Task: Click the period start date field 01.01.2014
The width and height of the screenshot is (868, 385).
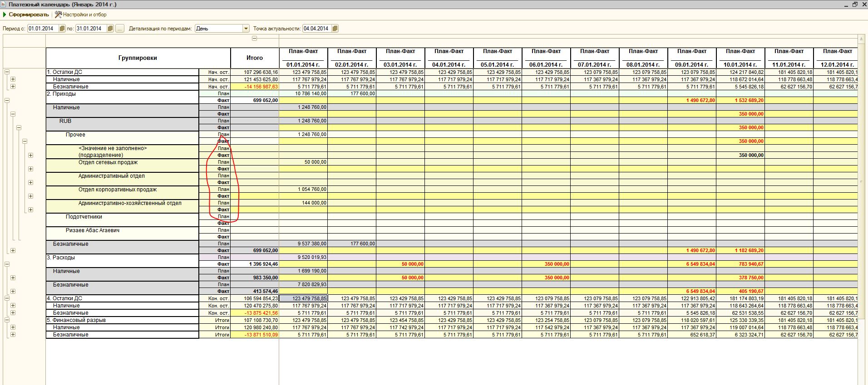Action: 43,29
